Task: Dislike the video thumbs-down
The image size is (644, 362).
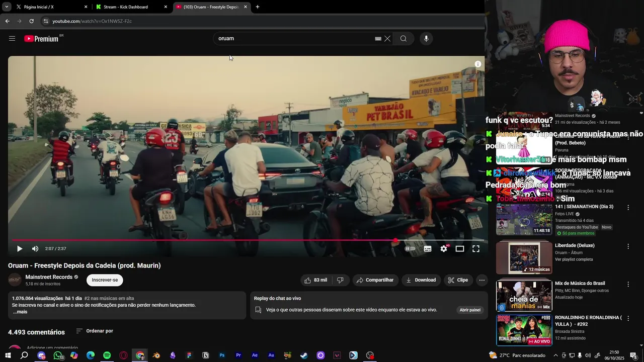Action: 340,280
